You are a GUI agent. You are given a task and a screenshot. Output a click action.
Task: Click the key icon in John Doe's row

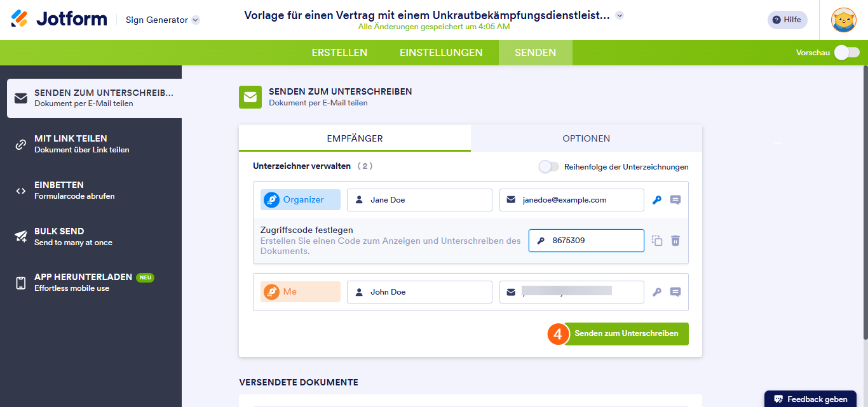[656, 291]
